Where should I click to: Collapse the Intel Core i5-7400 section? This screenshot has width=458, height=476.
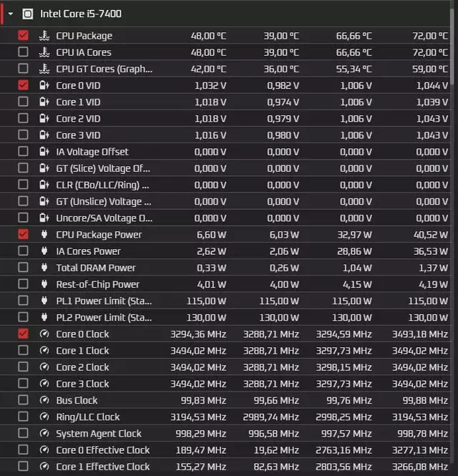pyautogui.click(x=11, y=14)
